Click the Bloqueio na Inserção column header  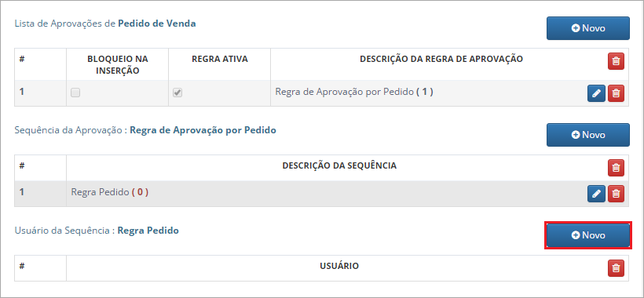pos(118,65)
